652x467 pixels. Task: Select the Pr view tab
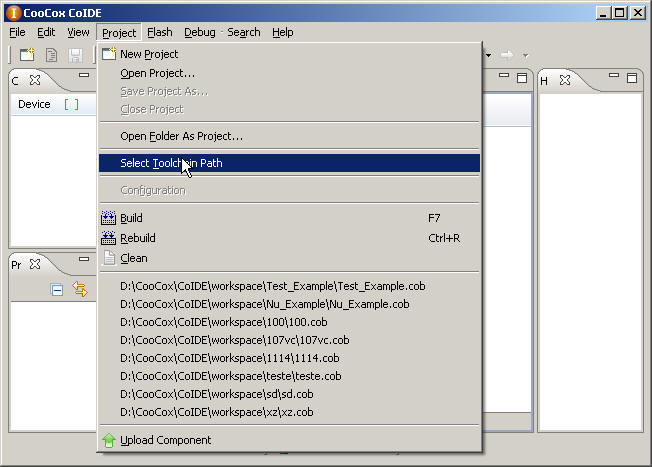tap(16, 265)
